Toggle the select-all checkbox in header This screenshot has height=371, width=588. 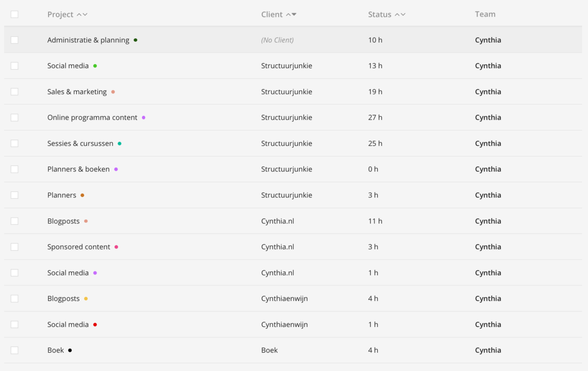15,14
